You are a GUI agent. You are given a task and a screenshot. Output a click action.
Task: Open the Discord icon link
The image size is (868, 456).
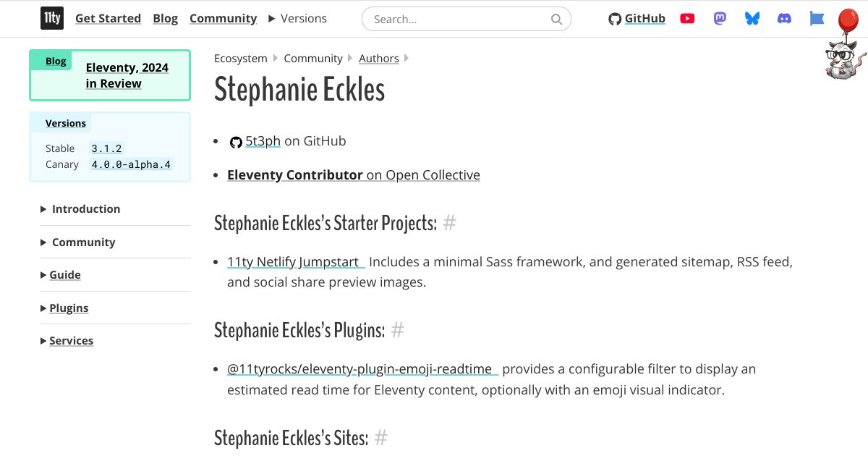(785, 19)
